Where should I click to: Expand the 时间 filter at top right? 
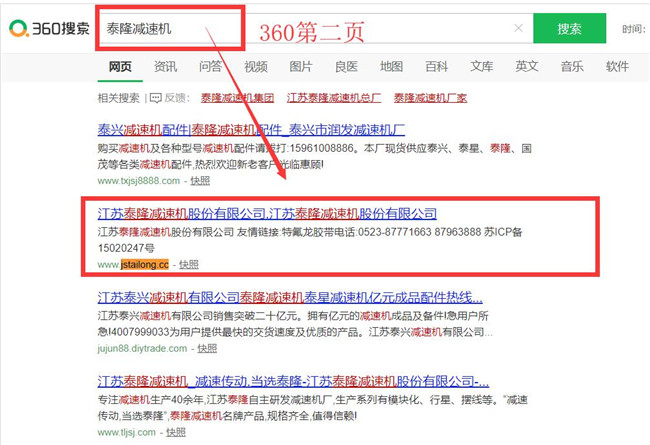click(x=634, y=29)
